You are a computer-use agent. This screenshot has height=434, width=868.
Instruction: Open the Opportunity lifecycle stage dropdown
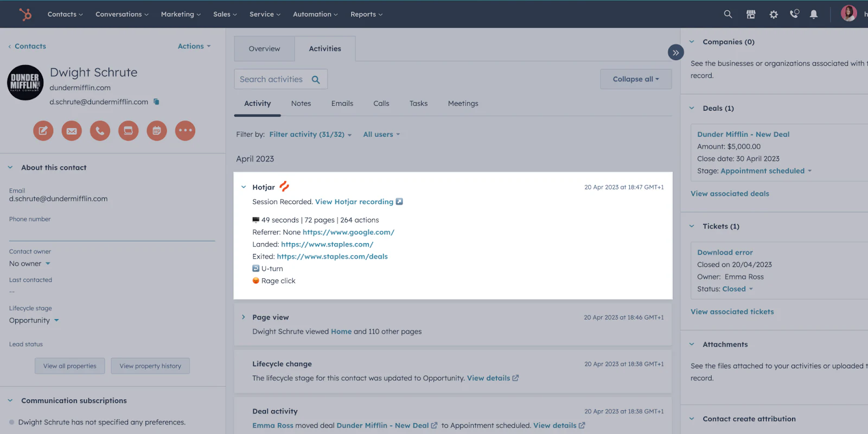(34, 321)
